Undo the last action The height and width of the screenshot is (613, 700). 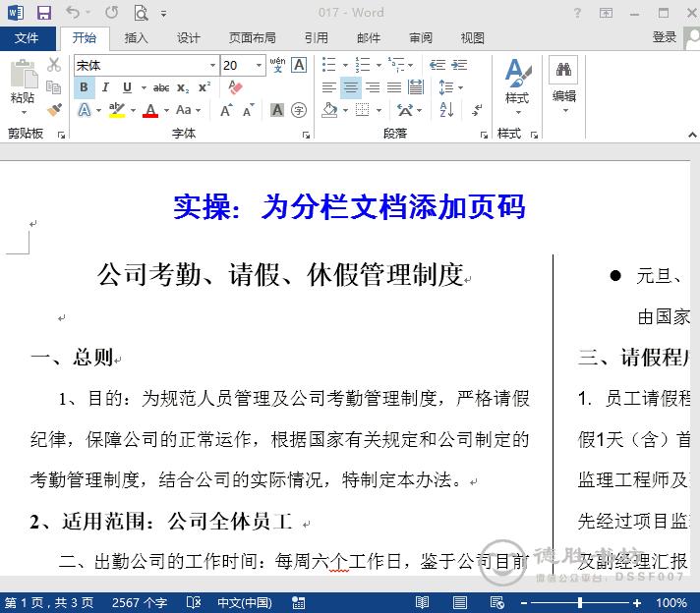pos(73,13)
